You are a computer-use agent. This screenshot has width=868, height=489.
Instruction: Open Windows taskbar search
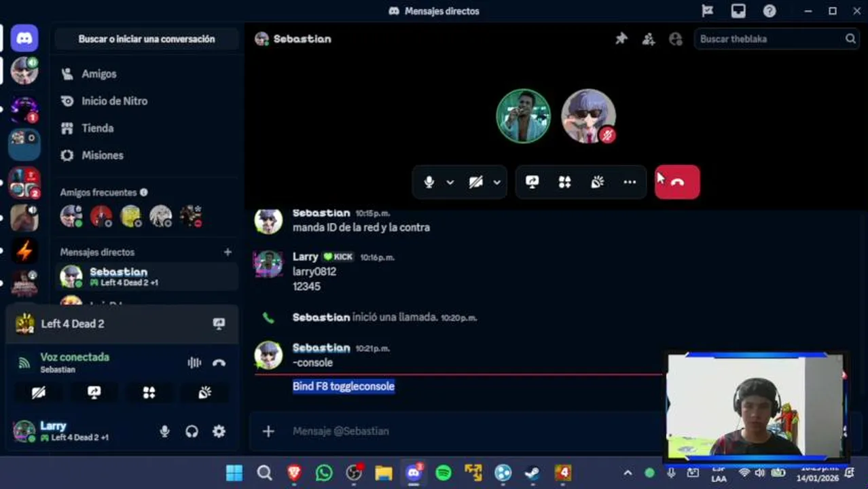(264, 473)
